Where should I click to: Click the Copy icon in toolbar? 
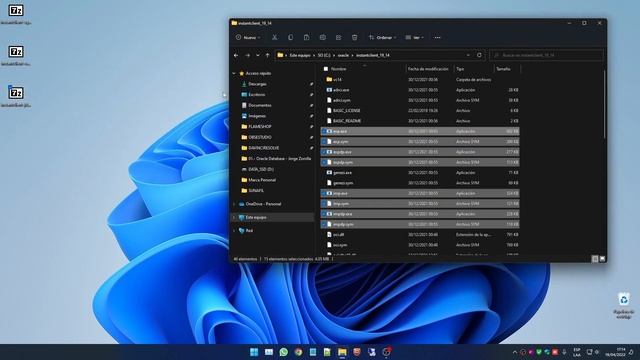(x=291, y=37)
